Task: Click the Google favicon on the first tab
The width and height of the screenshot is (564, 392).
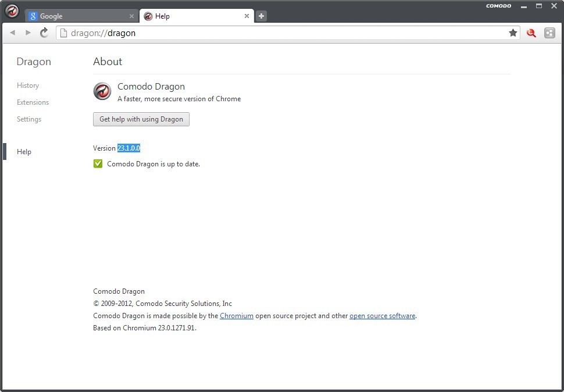Action: [33, 16]
